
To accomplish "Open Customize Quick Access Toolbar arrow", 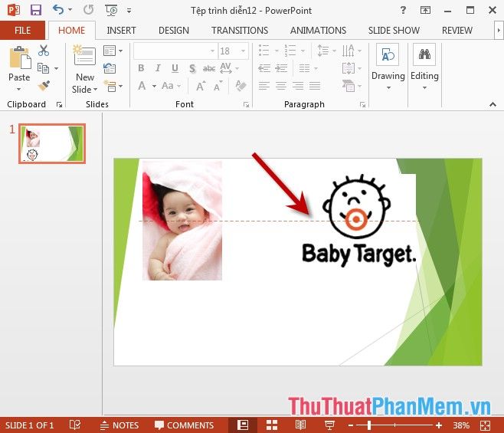I will point(129,11).
